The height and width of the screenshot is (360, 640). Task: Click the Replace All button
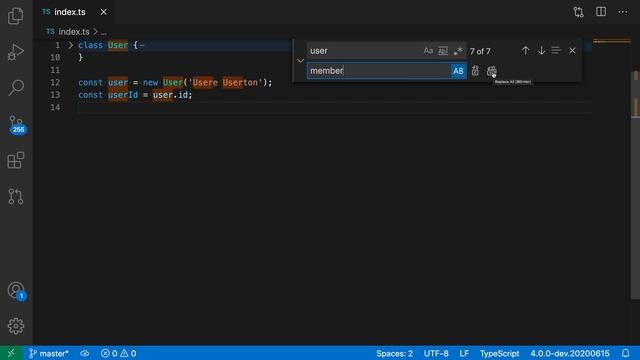point(491,71)
